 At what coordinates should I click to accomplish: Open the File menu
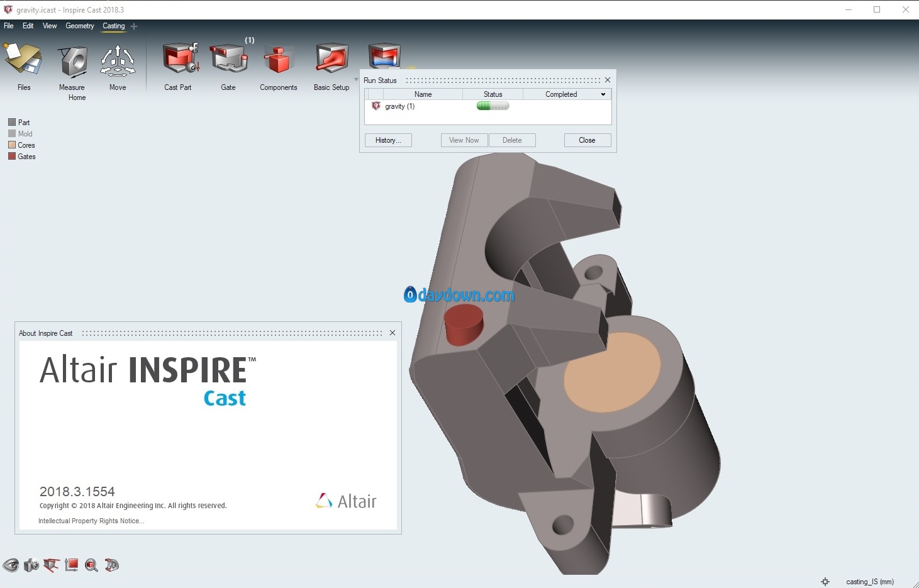(x=9, y=26)
